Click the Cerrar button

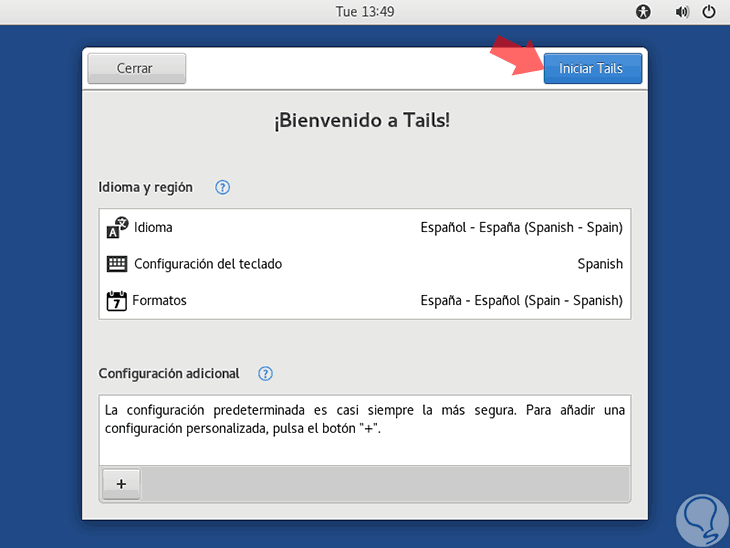click(136, 68)
